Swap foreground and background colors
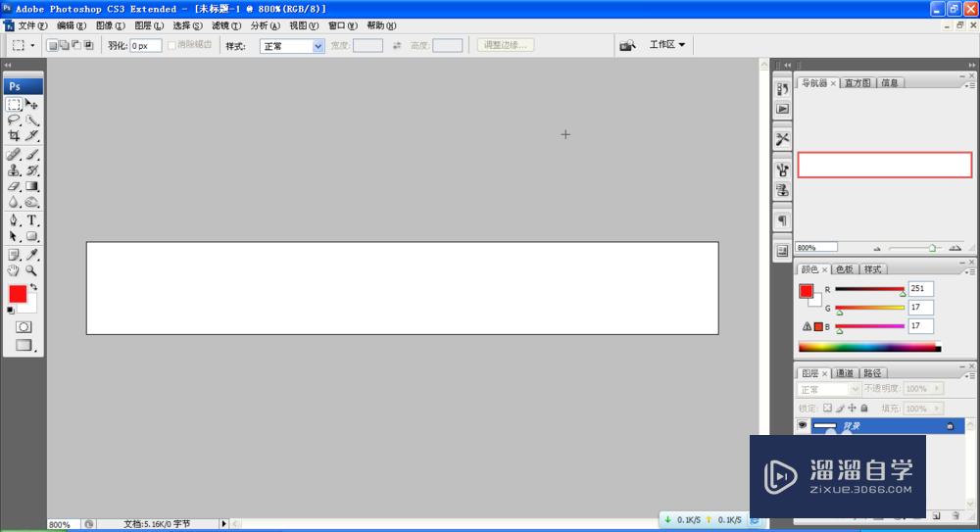The width and height of the screenshot is (980, 532). 33,287
